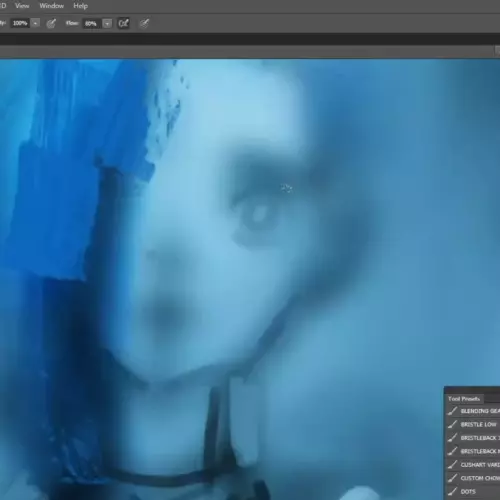
Task: Choose the BRISTLE LOW preset brush icon
Action: tap(452, 424)
